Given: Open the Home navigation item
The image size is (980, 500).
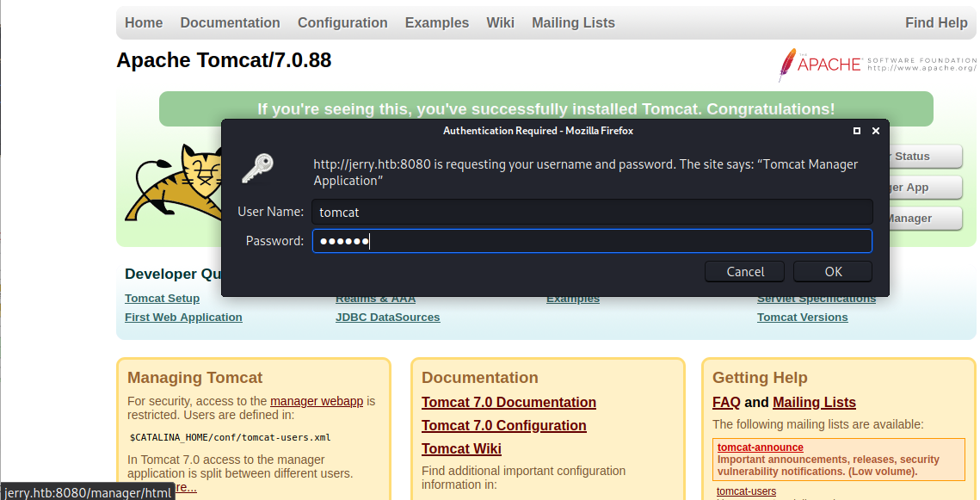Looking at the screenshot, I should pos(143,23).
